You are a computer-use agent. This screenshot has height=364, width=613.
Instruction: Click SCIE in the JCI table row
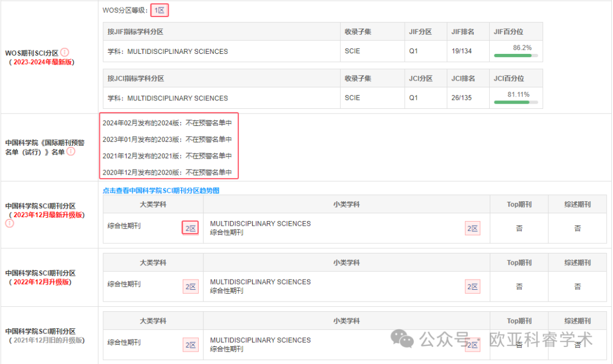point(352,98)
